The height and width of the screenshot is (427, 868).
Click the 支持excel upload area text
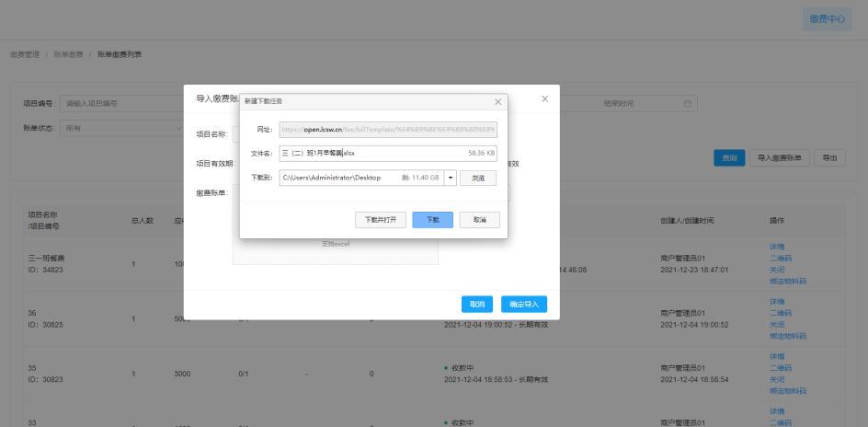tap(336, 244)
